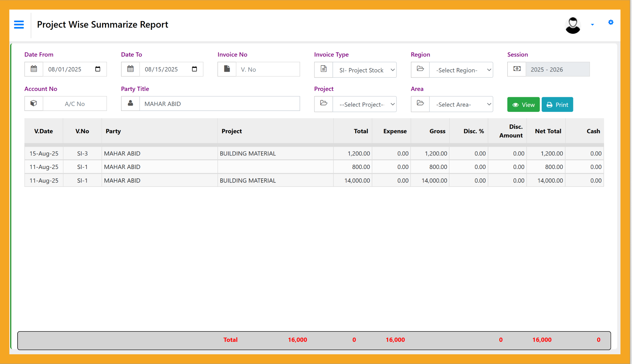The height and width of the screenshot is (364, 632).
Task: Open the Select Project dropdown
Action: tap(365, 104)
